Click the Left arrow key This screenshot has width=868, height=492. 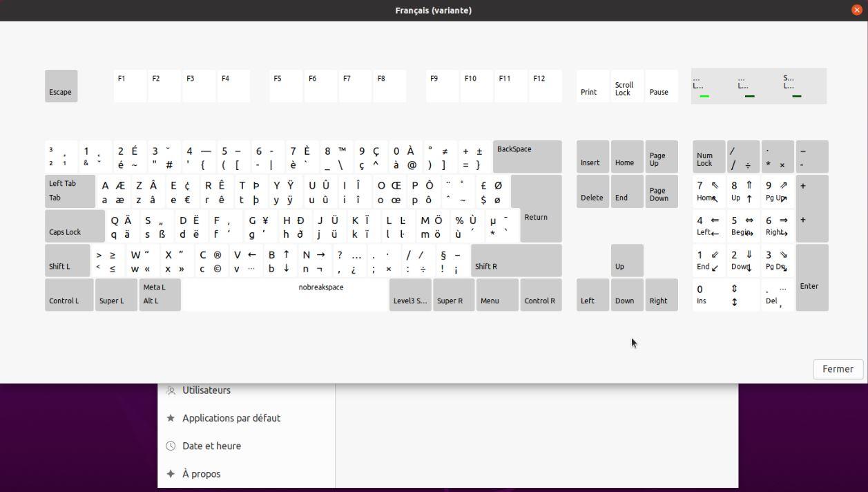coord(593,295)
